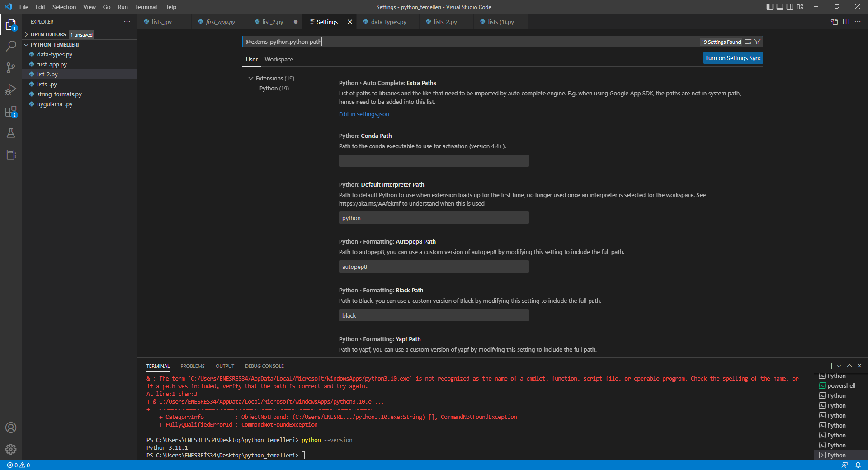Close the Settings tab
This screenshot has height=470, width=868.
(x=349, y=22)
